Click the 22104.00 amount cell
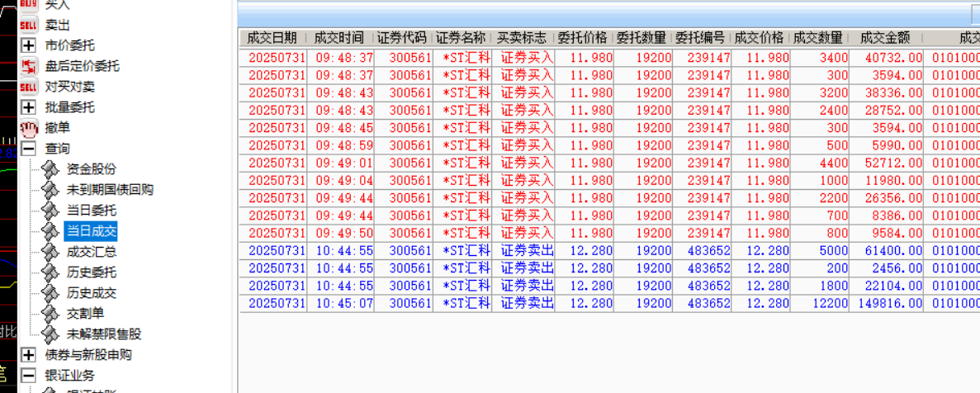Screen dimensions: 980x393 pos(886,286)
